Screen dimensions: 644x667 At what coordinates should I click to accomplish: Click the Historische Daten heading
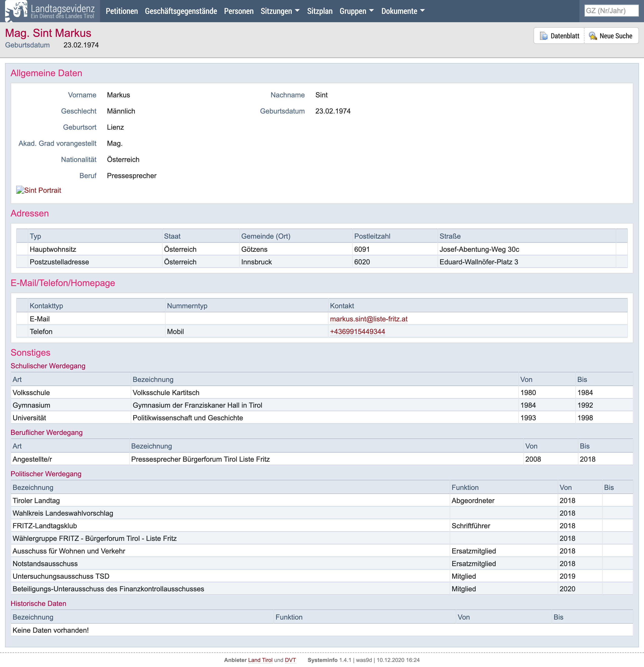click(x=38, y=603)
